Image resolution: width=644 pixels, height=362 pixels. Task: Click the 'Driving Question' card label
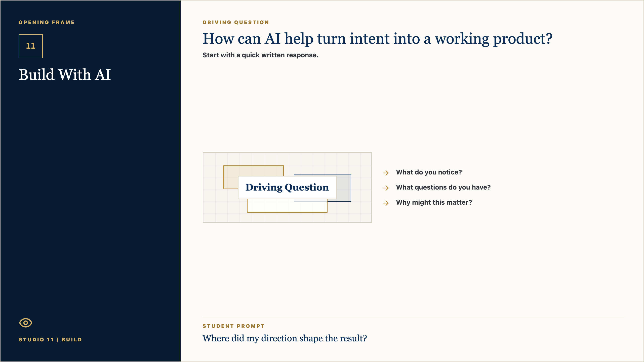(287, 188)
